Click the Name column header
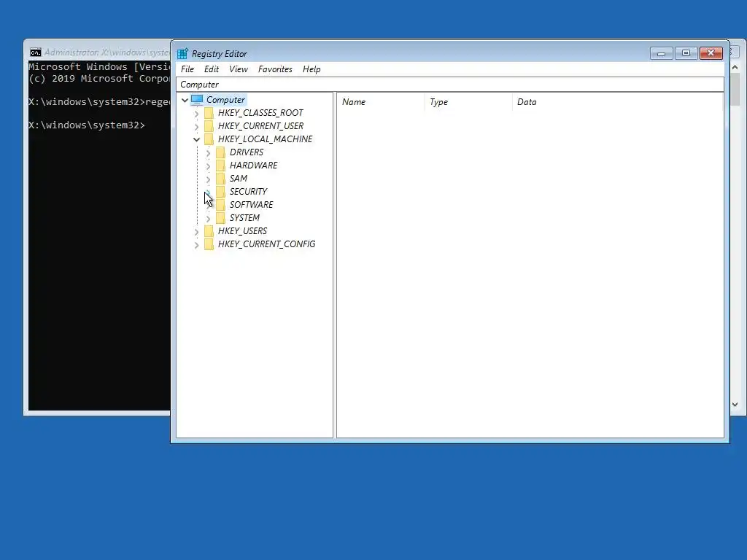Viewport: 747px width, 560px height. click(381, 102)
